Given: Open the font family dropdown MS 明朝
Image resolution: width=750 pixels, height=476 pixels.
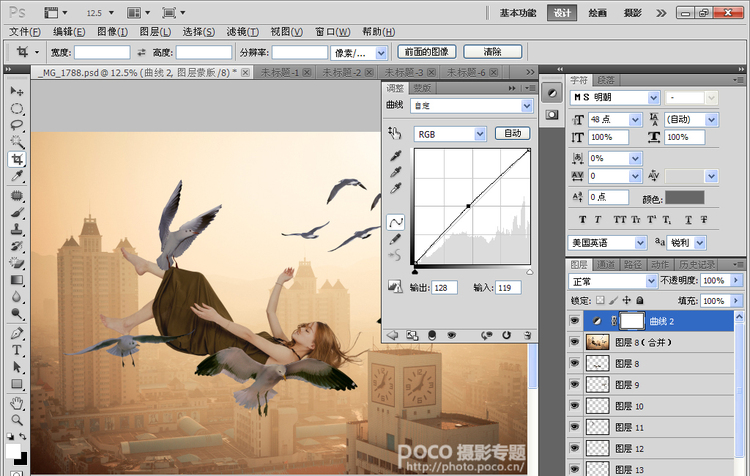Looking at the screenshot, I should tap(615, 98).
